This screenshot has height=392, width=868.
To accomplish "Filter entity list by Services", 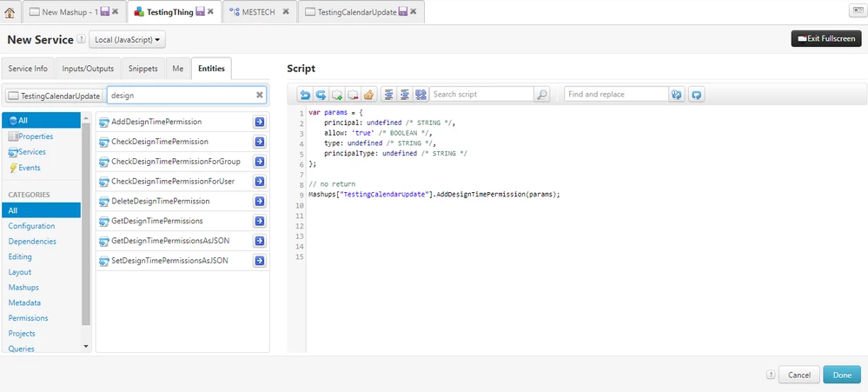I will [x=28, y=152].
